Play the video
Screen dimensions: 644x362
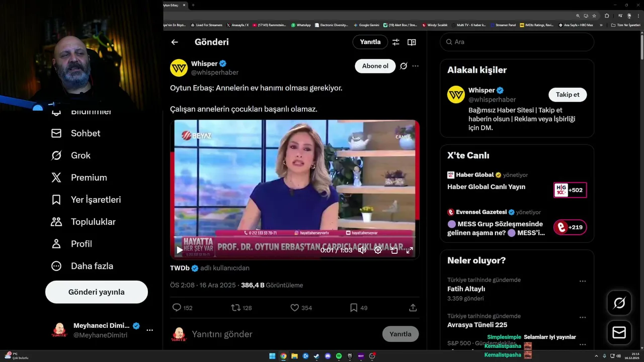[x=180, y=250]
